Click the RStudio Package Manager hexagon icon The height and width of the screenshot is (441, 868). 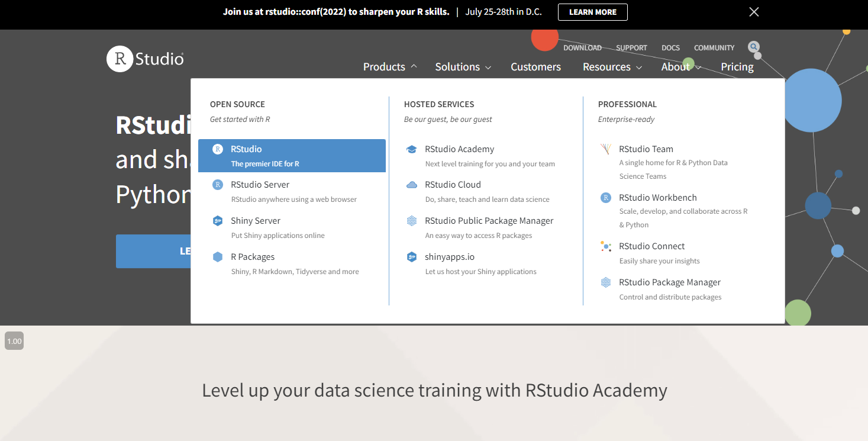pyautogui.click(x=606, y=282)
